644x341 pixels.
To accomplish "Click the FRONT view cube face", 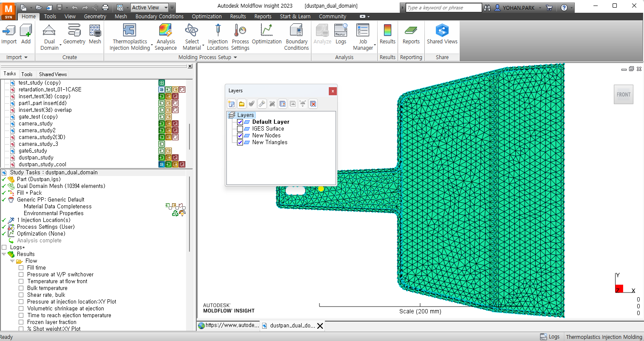I will [x=624, y=94].
